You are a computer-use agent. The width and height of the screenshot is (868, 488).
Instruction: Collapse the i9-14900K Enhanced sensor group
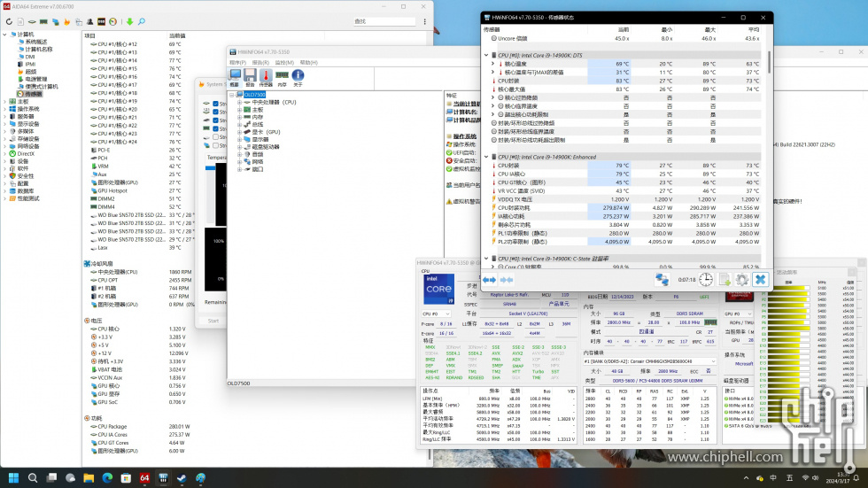click(486, 157)
